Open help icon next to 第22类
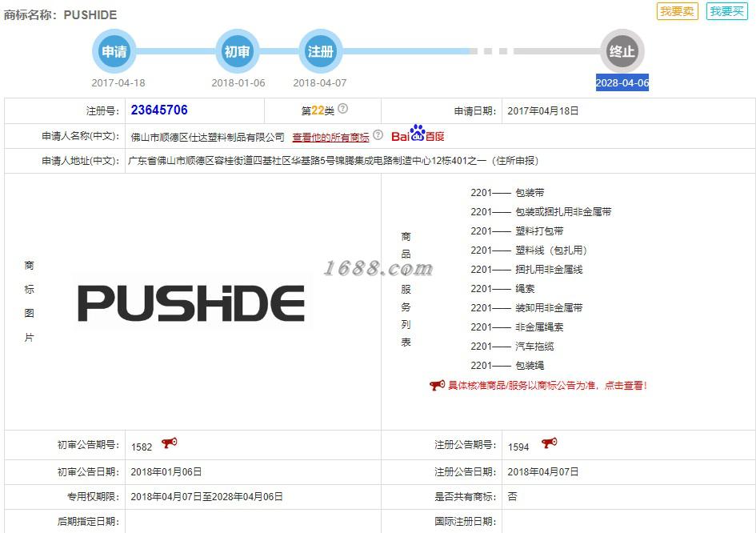756x533 pixels. (x=342, y=109)
